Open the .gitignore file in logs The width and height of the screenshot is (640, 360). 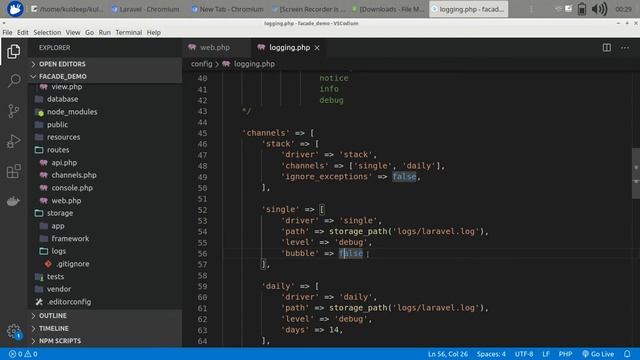(x=72, y=264)
